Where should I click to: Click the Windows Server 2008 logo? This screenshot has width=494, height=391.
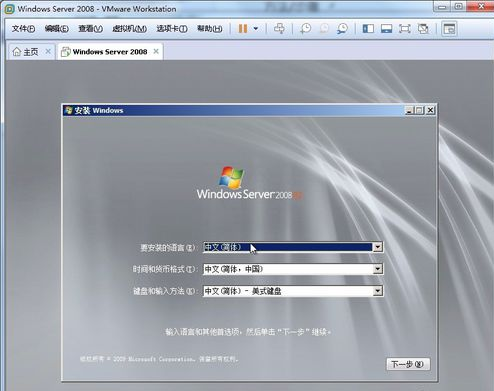pos(250,183)
